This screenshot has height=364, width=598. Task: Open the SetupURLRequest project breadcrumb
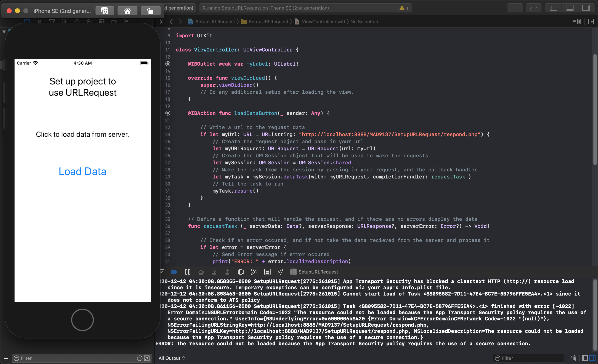(212, 22)
